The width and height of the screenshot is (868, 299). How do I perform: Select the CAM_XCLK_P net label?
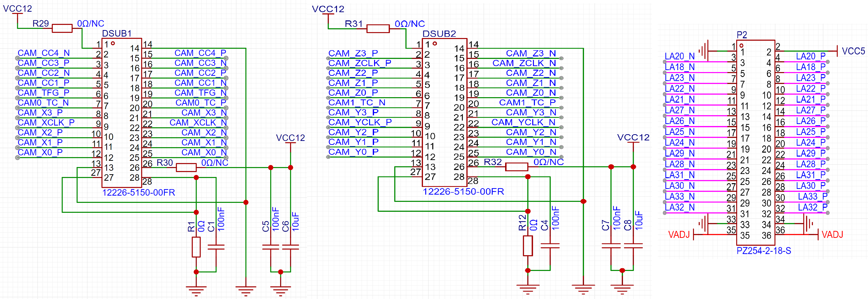(x=46, y=122)
